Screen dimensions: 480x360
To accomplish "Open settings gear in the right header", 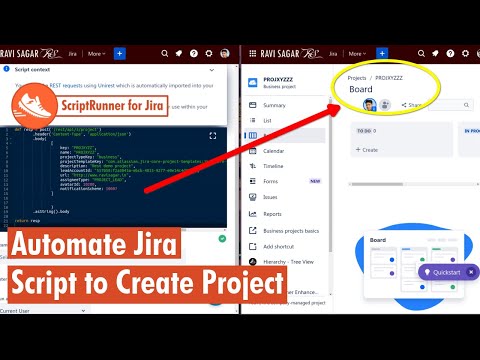I will point(465,53).
